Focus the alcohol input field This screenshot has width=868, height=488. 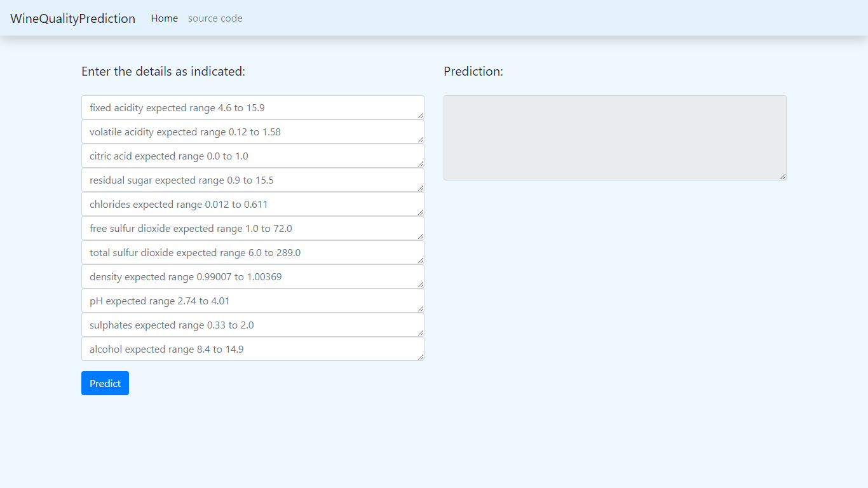pos(253,349)
